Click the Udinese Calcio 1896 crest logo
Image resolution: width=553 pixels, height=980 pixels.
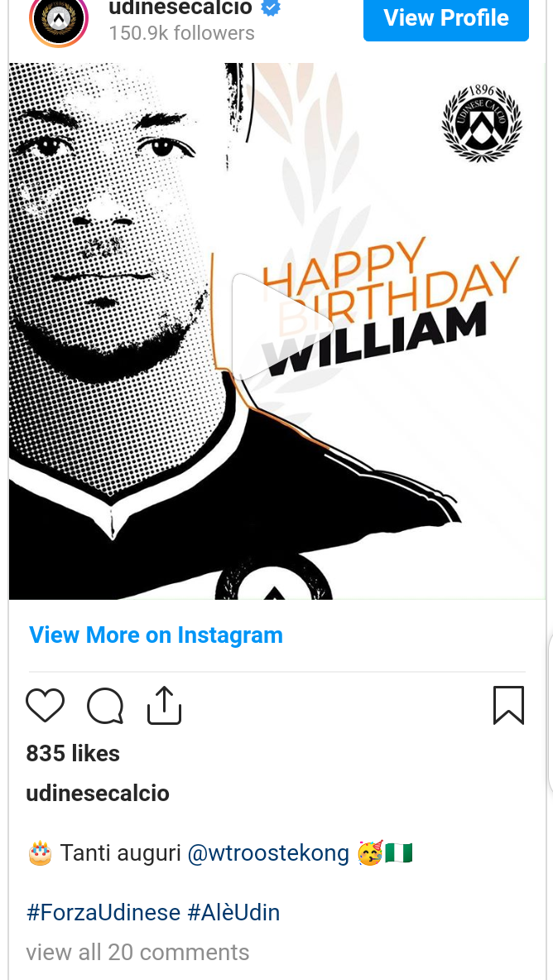(x=482, y=123)
